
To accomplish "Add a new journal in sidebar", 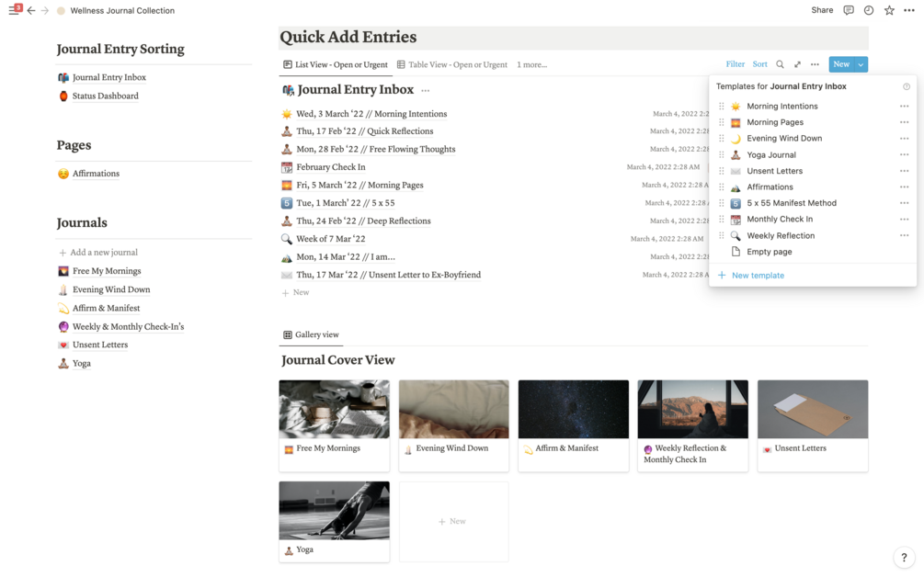I will [98, 252].
